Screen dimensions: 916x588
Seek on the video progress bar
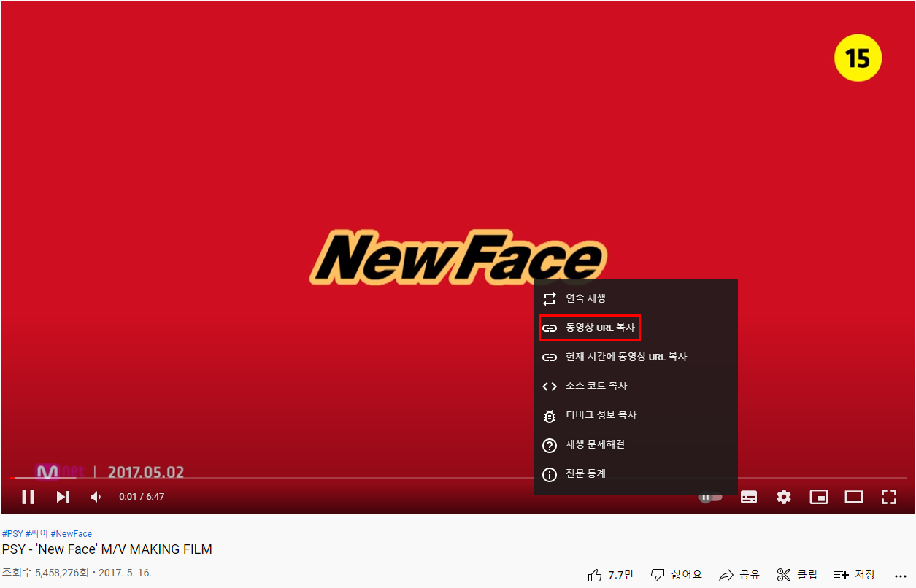pos(458,478)
